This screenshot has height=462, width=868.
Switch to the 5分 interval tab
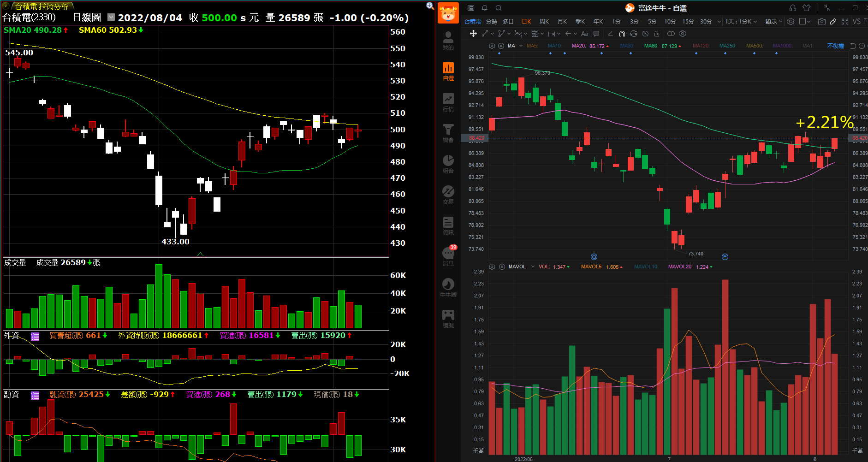pos(652,21)
